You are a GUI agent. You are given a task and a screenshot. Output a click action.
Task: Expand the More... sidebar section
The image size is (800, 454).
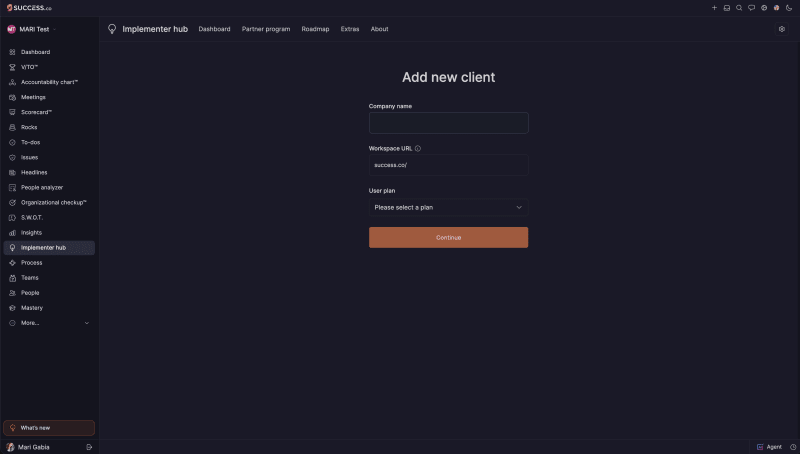(49, 323)
